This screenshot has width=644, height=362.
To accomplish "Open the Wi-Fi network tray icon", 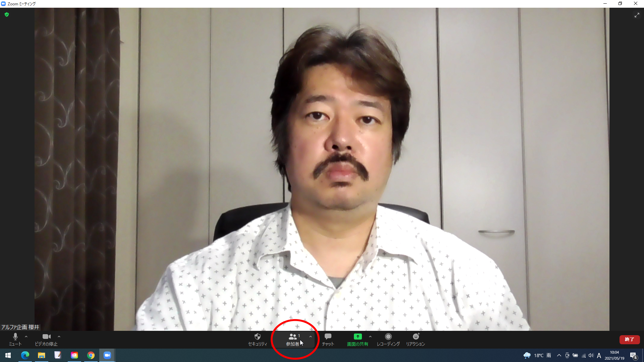I will coord(584,355).
